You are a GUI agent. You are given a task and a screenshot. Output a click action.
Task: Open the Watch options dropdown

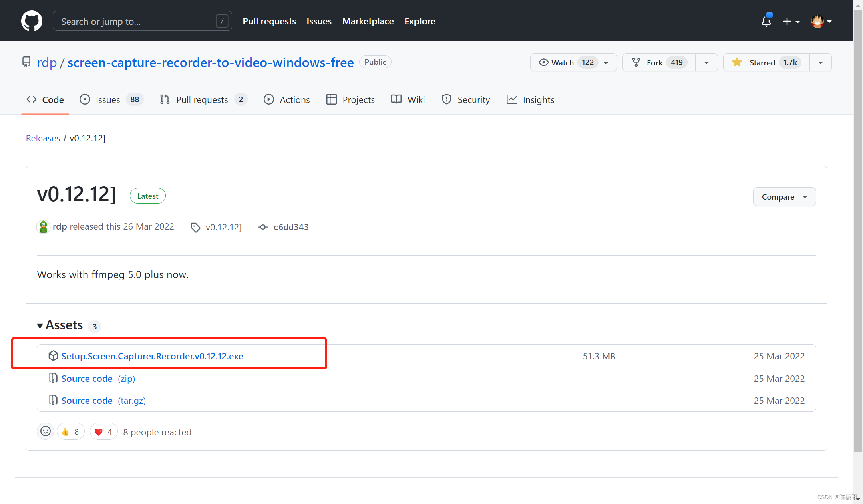pos(606,62)
